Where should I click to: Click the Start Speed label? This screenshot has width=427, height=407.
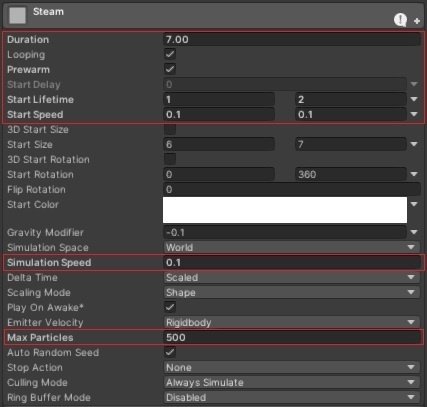point(35,114)
